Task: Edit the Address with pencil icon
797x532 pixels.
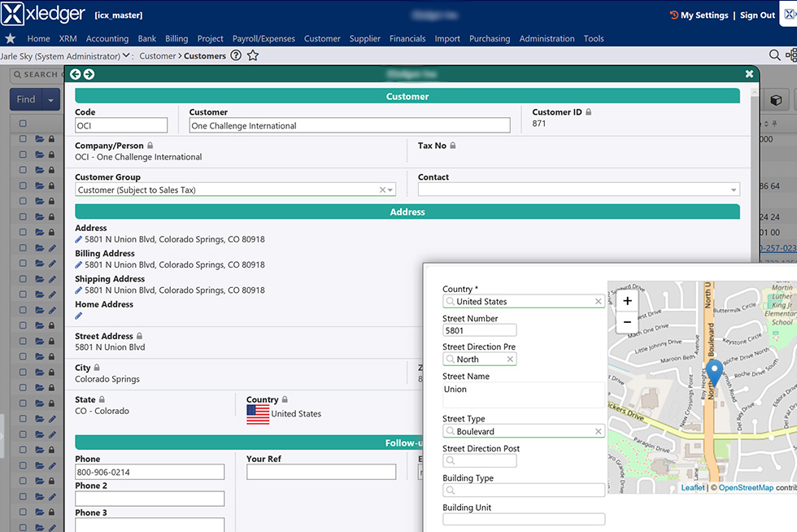Action: tap(79, 239)
